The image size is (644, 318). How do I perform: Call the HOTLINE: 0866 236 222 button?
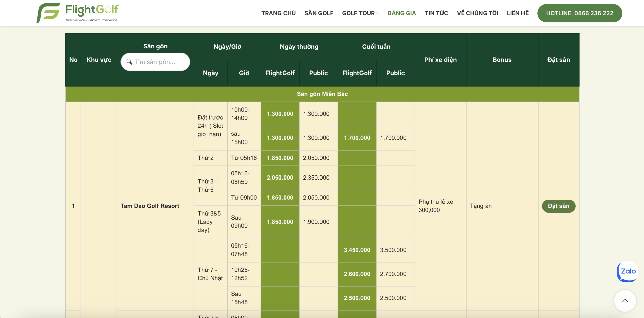[580, 13]
